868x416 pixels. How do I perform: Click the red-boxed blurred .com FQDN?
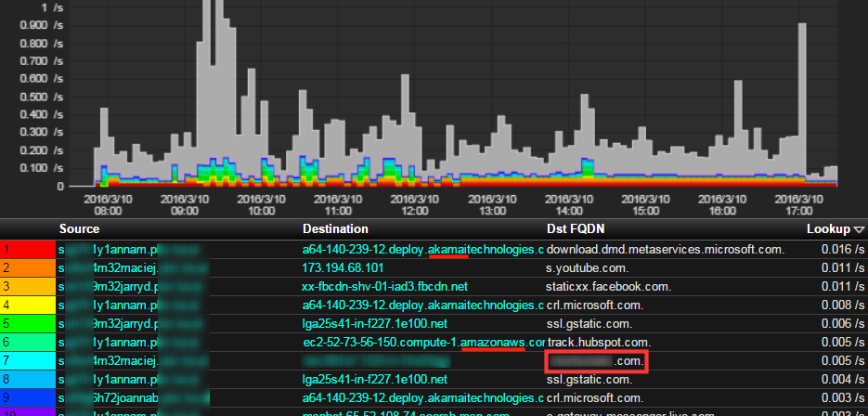pyautogui.click(x=597, y=360)
